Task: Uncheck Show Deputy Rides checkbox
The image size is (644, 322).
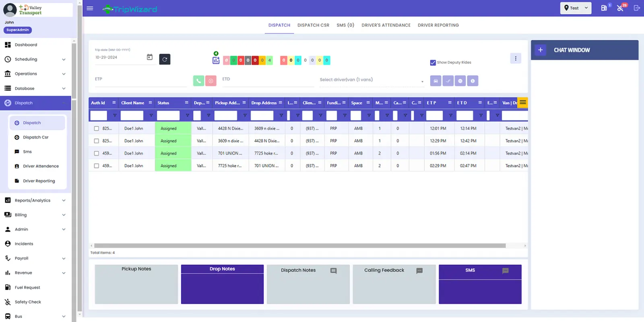Action: (x=433, y=63)
